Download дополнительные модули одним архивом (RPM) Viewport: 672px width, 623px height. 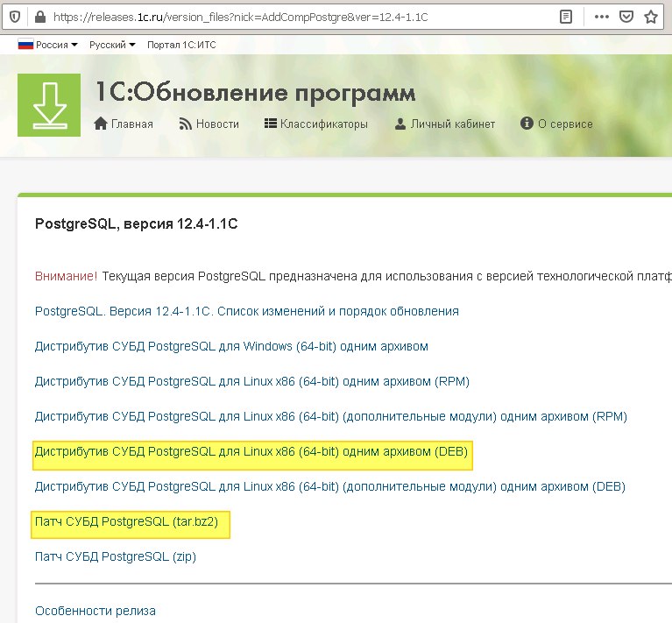tap(331, 416)
